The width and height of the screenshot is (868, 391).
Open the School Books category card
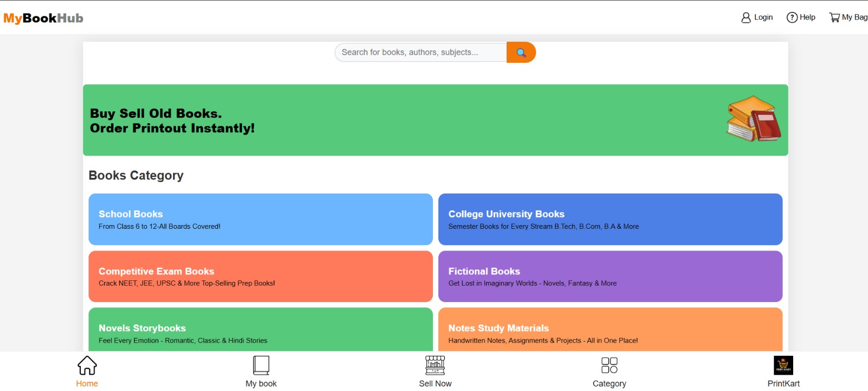pos(260,219)
